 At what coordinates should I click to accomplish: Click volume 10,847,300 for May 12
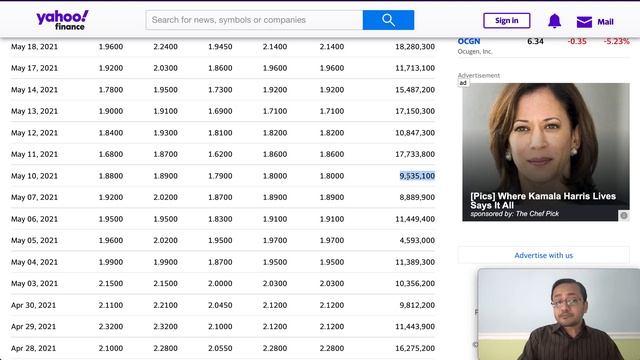pyautogui.click(x=415, y=133)
